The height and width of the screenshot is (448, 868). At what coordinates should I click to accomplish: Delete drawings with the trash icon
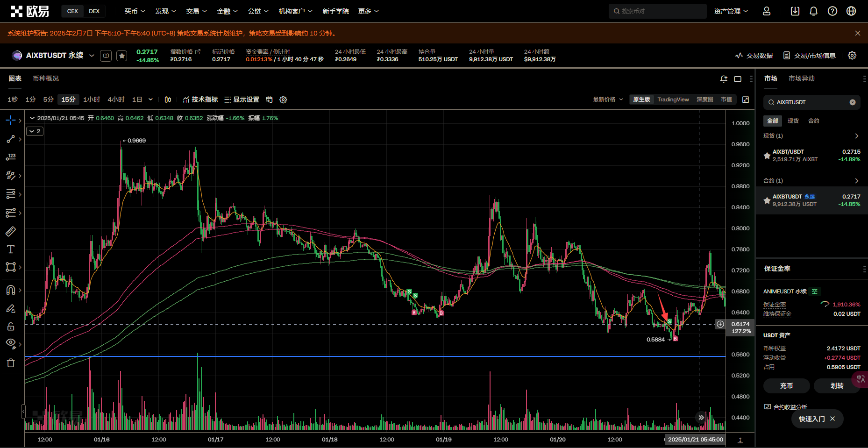[x=10, y=363]
